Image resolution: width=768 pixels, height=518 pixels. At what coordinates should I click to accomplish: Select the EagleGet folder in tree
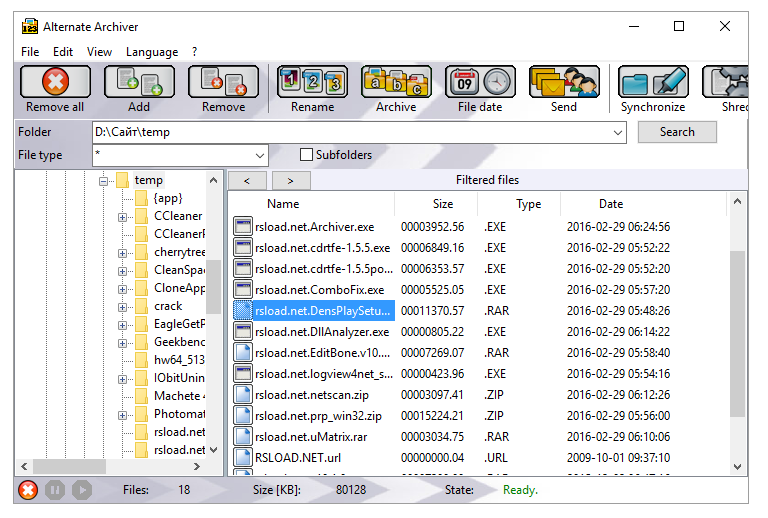pos(179,324)
